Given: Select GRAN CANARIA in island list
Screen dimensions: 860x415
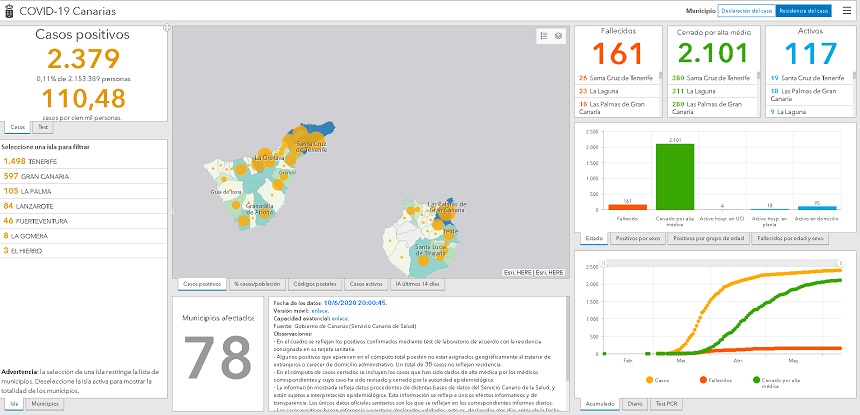Looking at the screenshot, I should click(35, 176).
